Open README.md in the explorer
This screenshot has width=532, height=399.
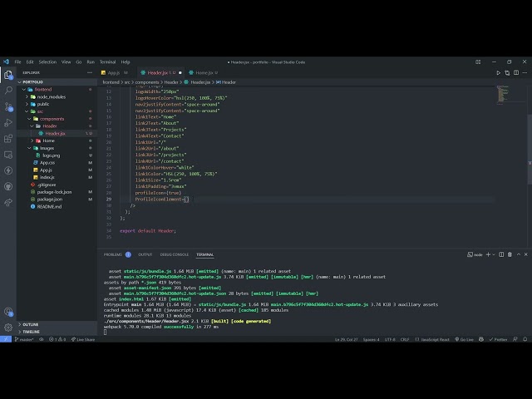49,207
